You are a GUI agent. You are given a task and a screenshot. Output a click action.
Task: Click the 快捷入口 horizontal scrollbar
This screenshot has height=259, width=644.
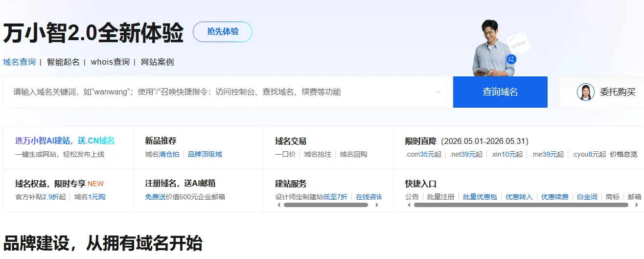[x=521, y=205]
